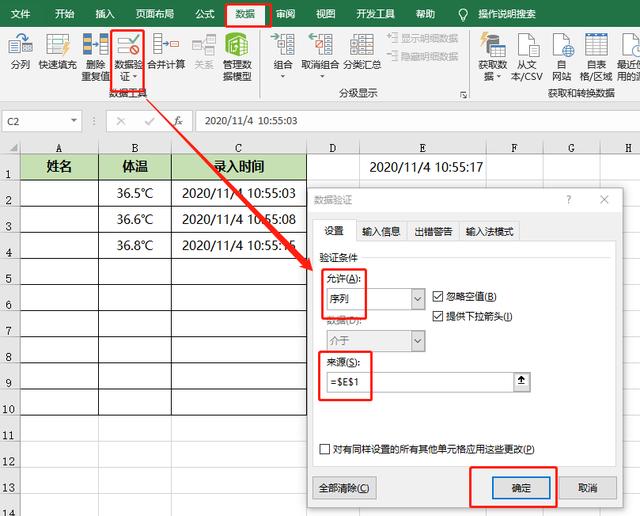Click the 来源 input field containing =$E$1

(416, 381)
